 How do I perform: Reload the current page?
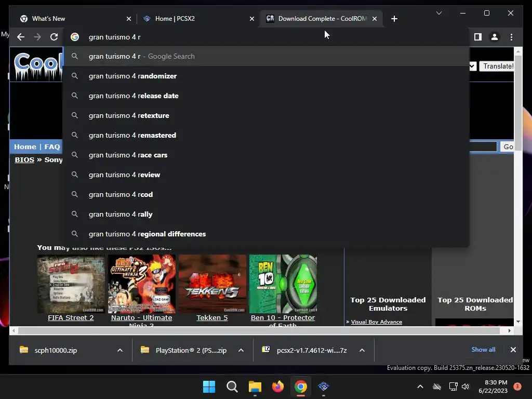54,37
